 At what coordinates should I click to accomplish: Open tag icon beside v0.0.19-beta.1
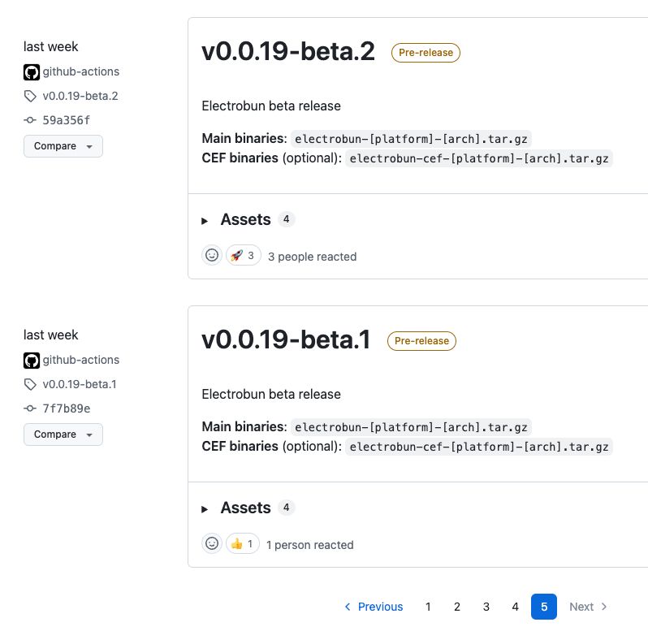point(30,384)
